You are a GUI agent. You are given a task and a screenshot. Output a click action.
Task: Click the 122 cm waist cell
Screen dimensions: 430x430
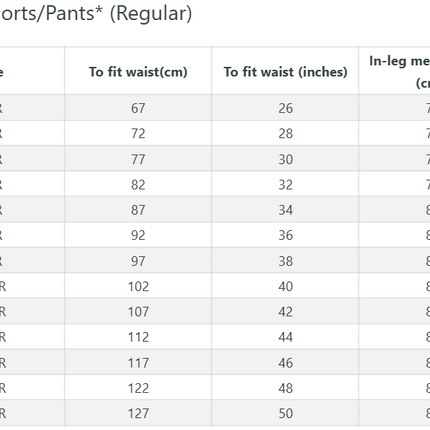pyautogui.click(x=138, y=388)
